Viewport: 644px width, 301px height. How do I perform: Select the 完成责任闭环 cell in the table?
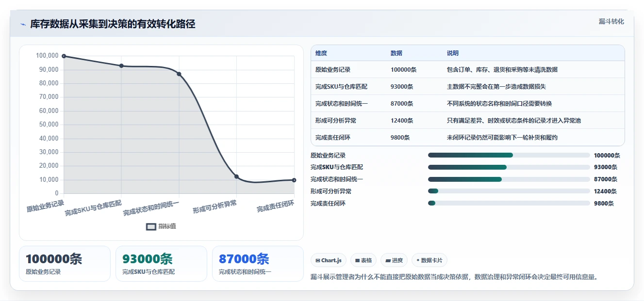[333, 138]
